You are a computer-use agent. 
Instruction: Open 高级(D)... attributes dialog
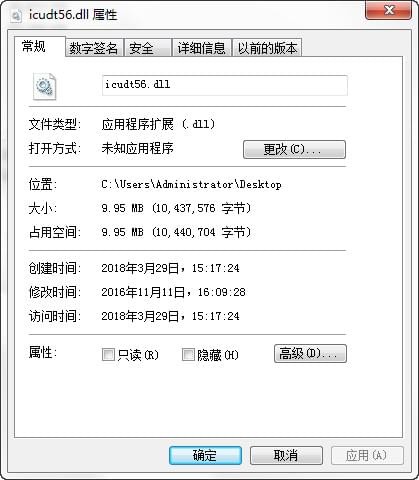[310, 353]
